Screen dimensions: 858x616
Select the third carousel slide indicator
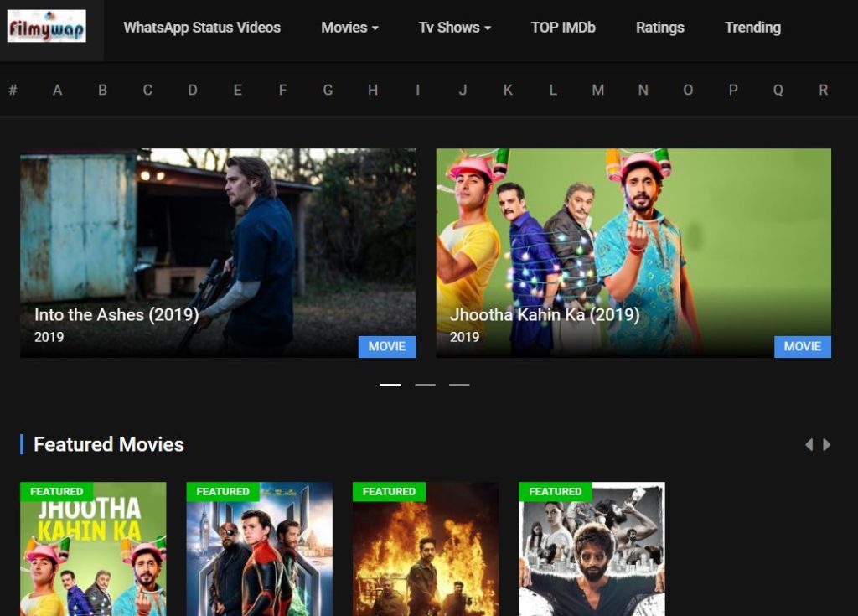click(x=459, y=385)
